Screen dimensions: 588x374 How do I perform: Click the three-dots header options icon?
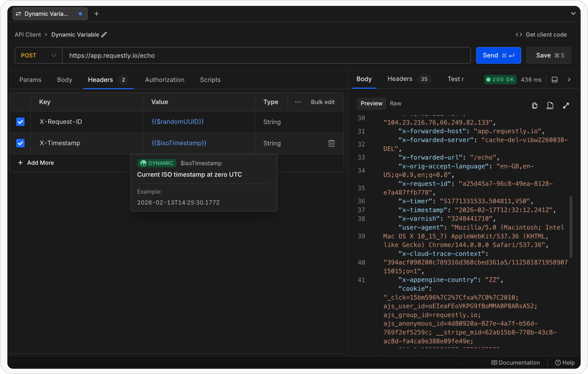(298, 102)
